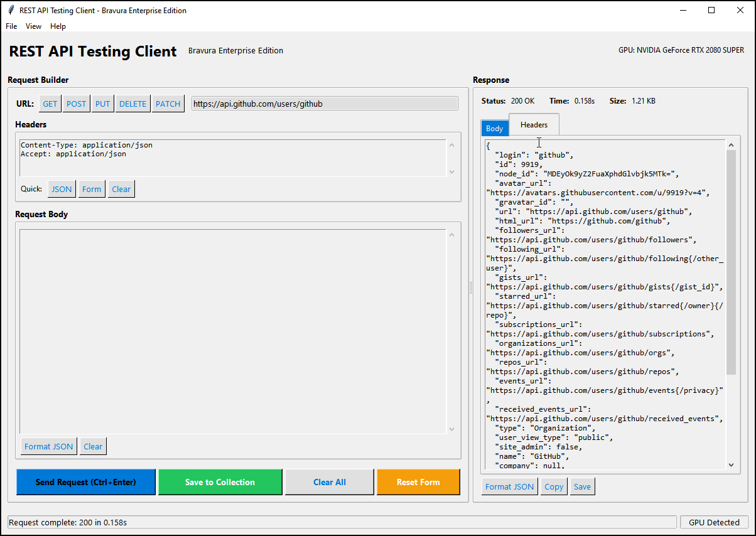The image size is (756, 536).
Task: Open the Help menu
Action: [x=58, y=26]
